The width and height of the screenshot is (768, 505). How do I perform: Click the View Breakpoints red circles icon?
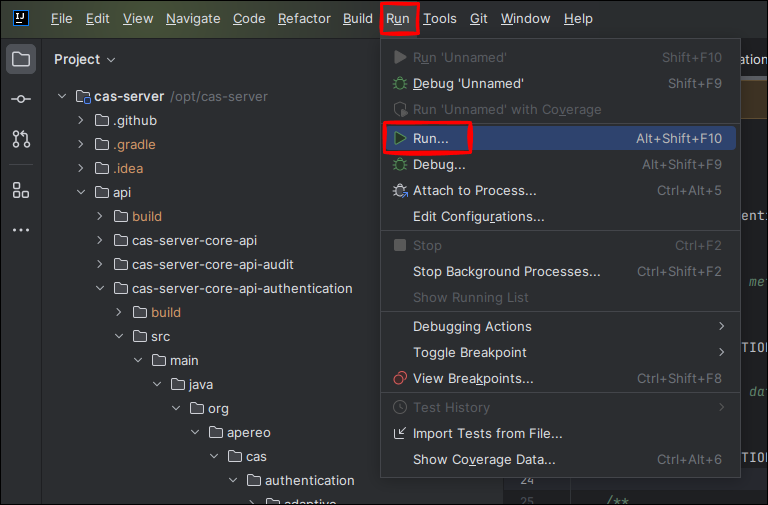point(400,378)
